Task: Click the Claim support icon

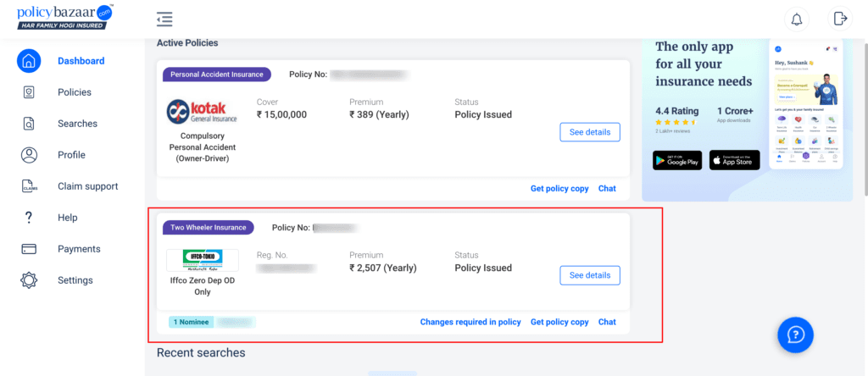Action: (x=29, y=186)
